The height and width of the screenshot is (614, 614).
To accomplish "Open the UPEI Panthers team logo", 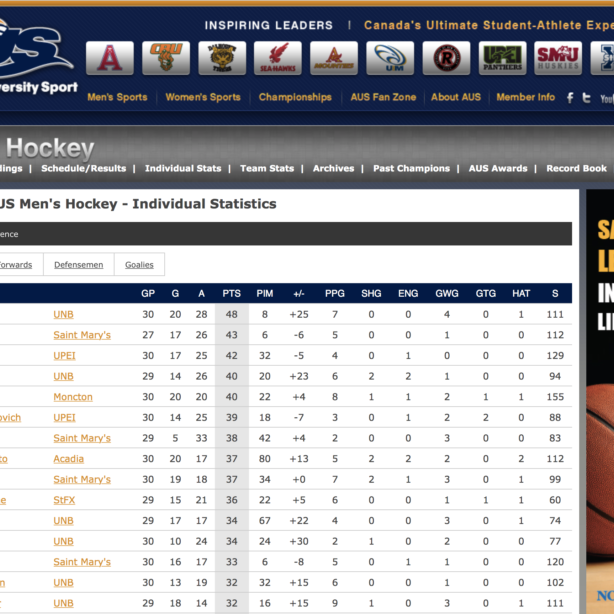I will coord(502,58).
